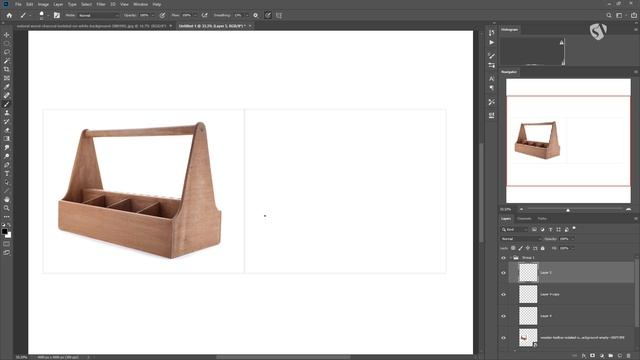Screen dimensions: 640x360
Task: Open layer filter Kind dropdown
Action: (x=515, y=229)
